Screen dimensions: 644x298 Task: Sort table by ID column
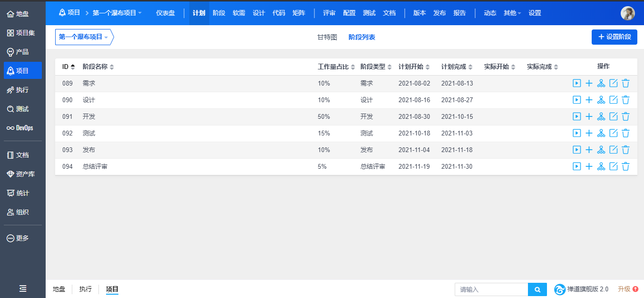pos(68,67)
